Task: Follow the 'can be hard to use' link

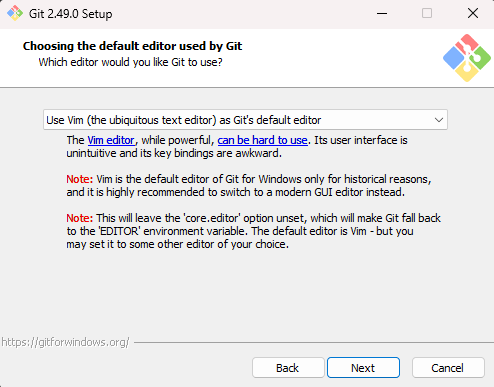Action: click(x=263, y=140)
